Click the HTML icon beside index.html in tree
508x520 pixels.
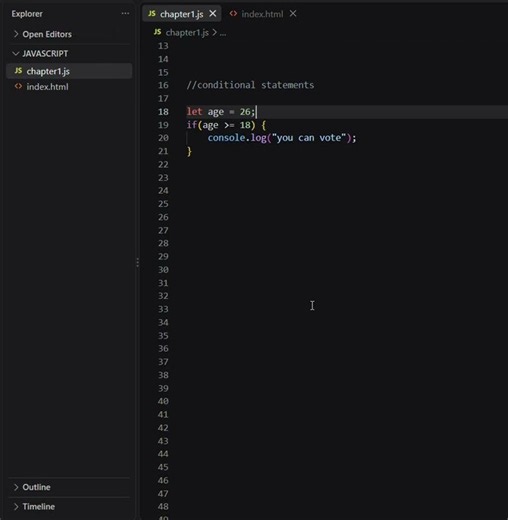[18, 86]
